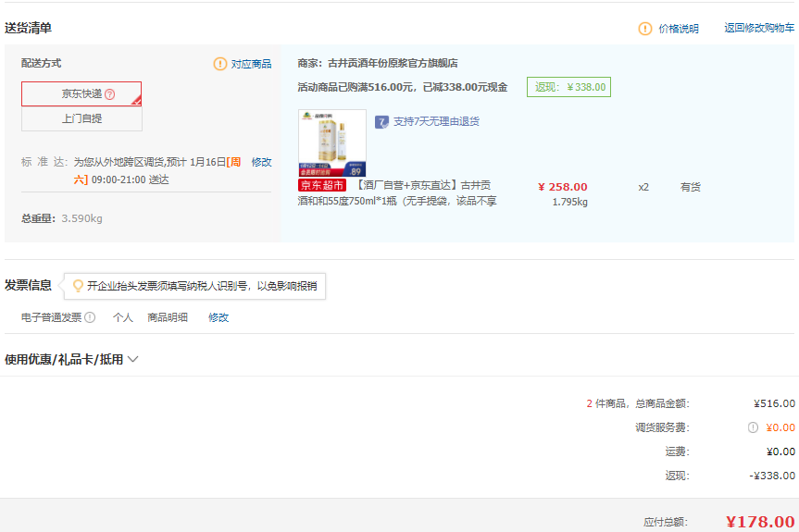Click the price explanation warning icon
Viewport: 799px width, 532px height.
pyautogui.click(x=644, y=29)
